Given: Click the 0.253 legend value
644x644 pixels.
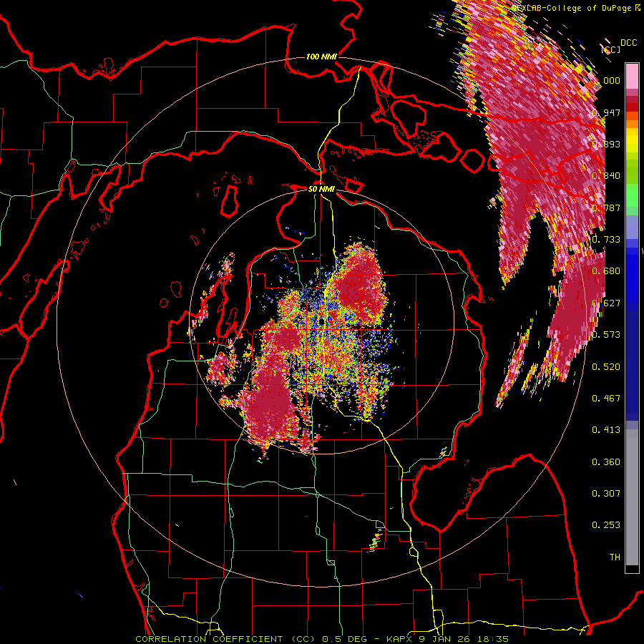Looking at the screenshot, I should pos(606,525).
